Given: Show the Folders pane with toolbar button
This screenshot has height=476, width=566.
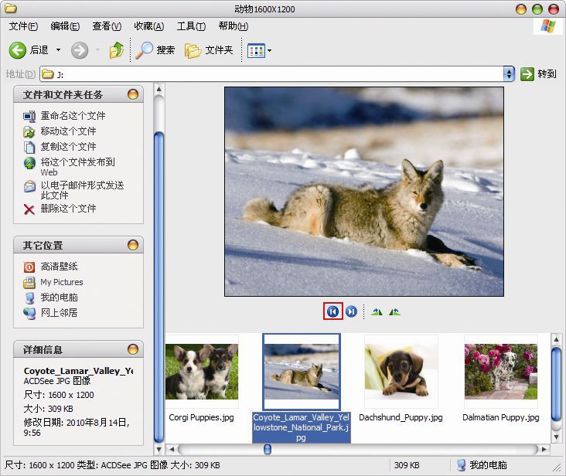Looking at the screenshot, I should click(209, 50).
